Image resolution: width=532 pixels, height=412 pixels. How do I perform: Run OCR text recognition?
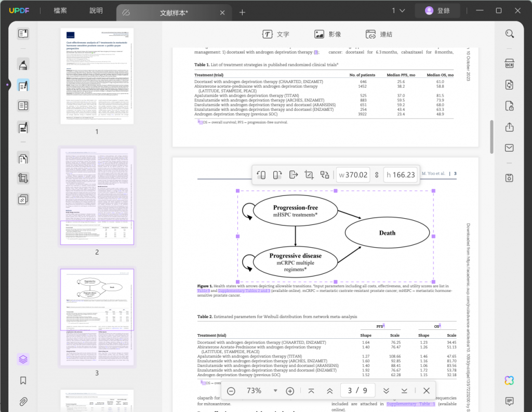509,63
